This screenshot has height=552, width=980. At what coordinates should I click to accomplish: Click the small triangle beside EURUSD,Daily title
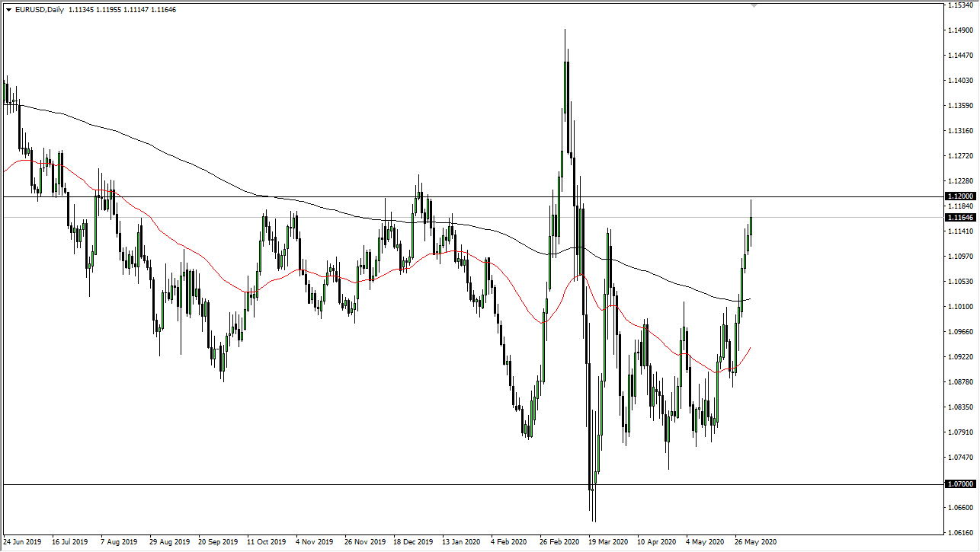[8, 10]
